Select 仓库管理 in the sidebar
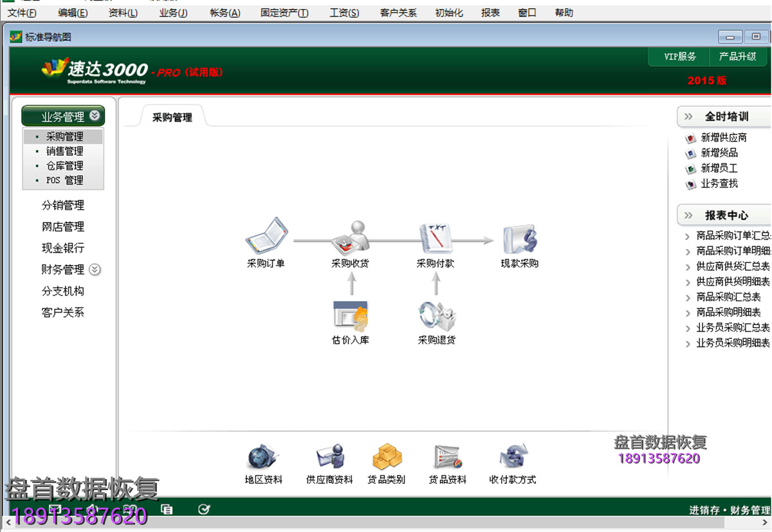772x532 pixels. coord(64,166)
